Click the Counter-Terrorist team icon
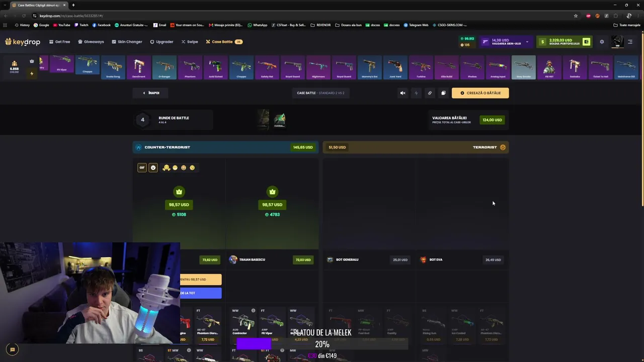The width and height of the screenshot is (644, 362). coord(138,147)
